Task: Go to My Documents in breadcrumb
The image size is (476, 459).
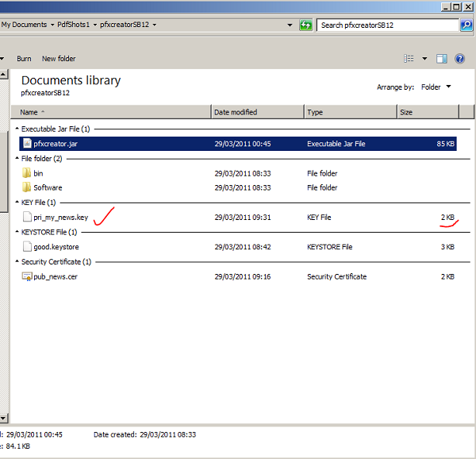Action: (24, 25)
